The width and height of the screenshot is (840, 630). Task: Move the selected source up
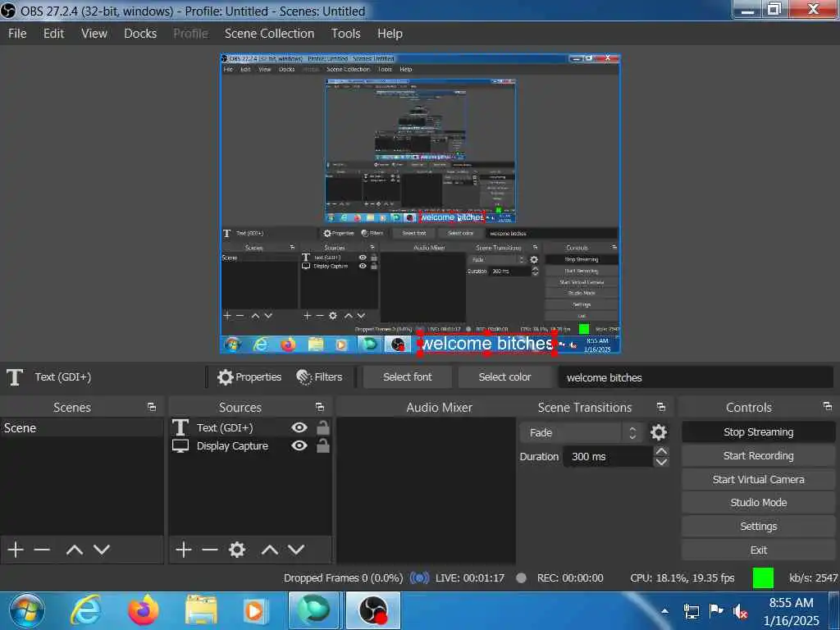pyautogui.click(x=269, y=550)
